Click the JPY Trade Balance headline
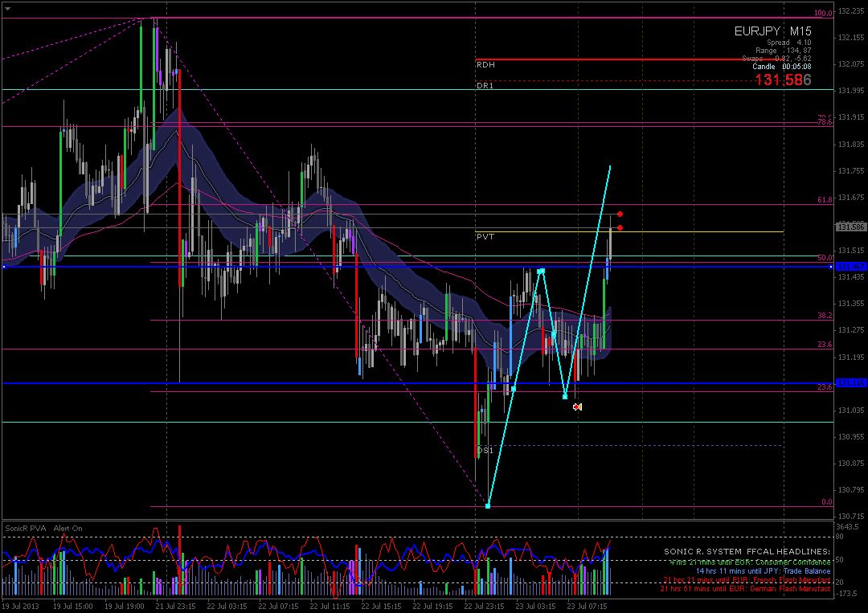The image size is (868, 613). click(764, 571)
